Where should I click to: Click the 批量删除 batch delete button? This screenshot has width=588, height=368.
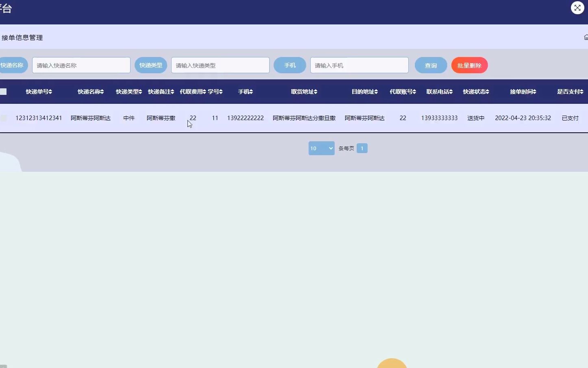(470, 65)
